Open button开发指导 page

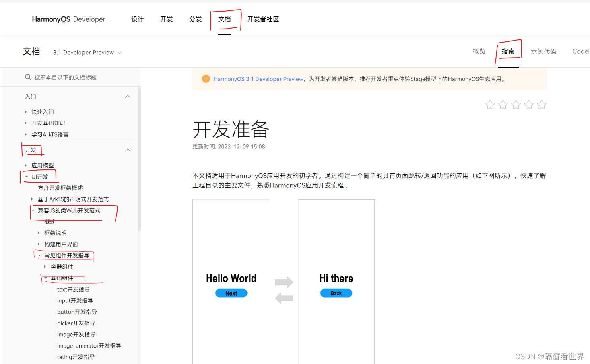[x=77, y=312]
